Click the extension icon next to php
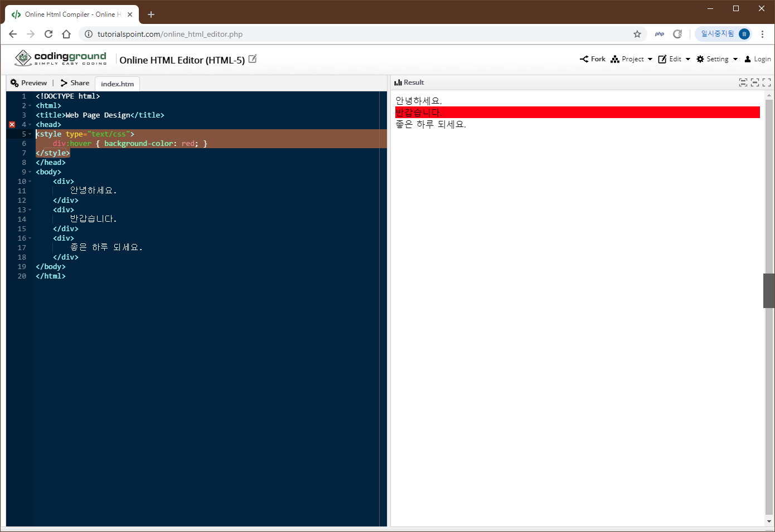 677,34
